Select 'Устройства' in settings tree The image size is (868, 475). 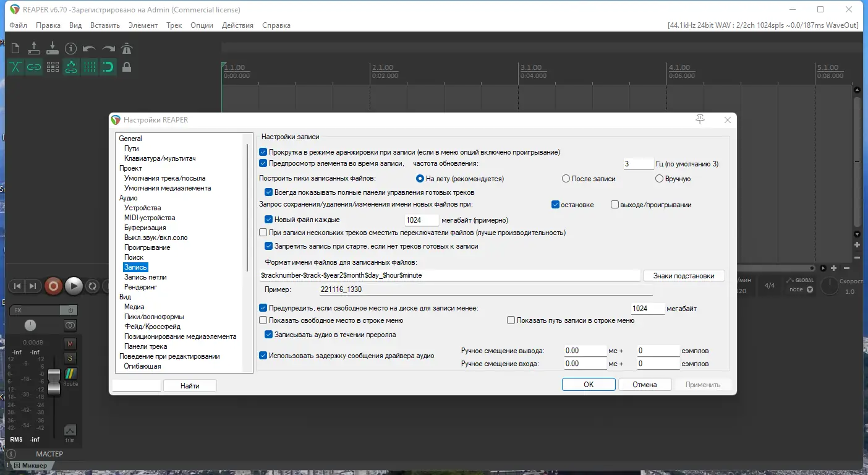142,208
